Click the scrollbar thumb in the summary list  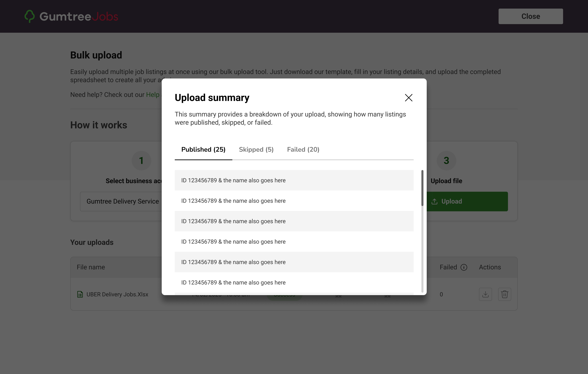tap(422, 188)
